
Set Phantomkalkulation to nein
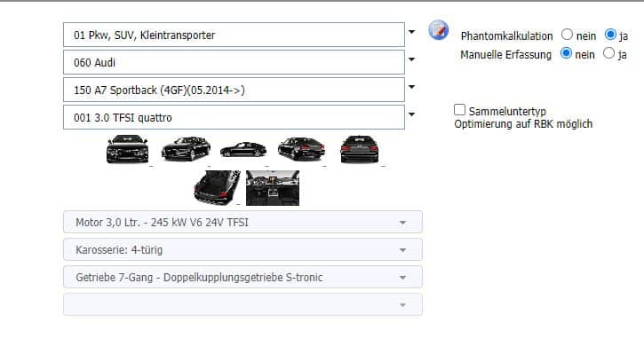click(567, 35)
